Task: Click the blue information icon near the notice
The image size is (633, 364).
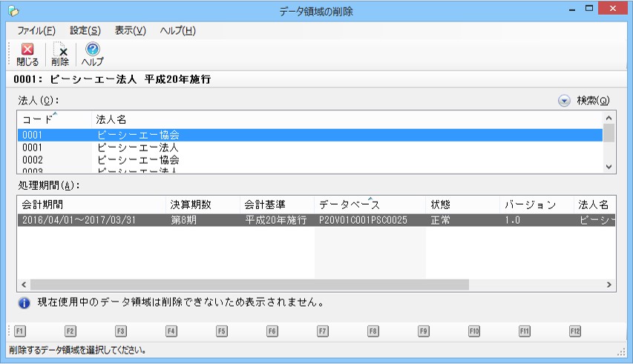Action: [24, 302]
